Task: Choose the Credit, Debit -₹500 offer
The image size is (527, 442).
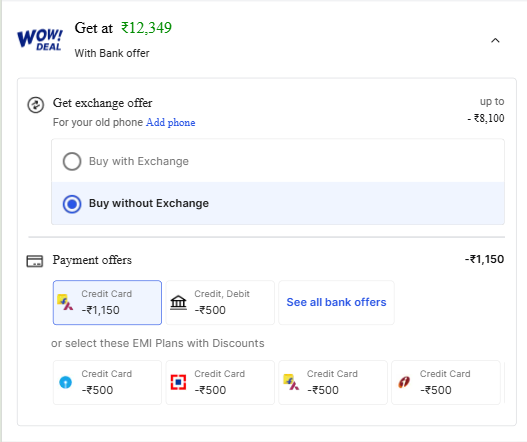Action: [x=220, y=303]
